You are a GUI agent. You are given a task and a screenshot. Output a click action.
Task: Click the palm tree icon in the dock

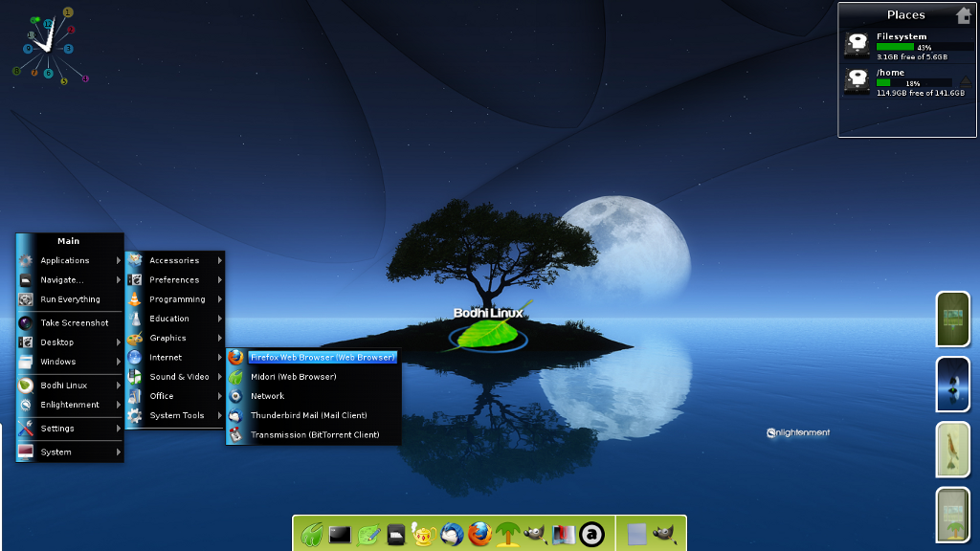coord(507,535)
